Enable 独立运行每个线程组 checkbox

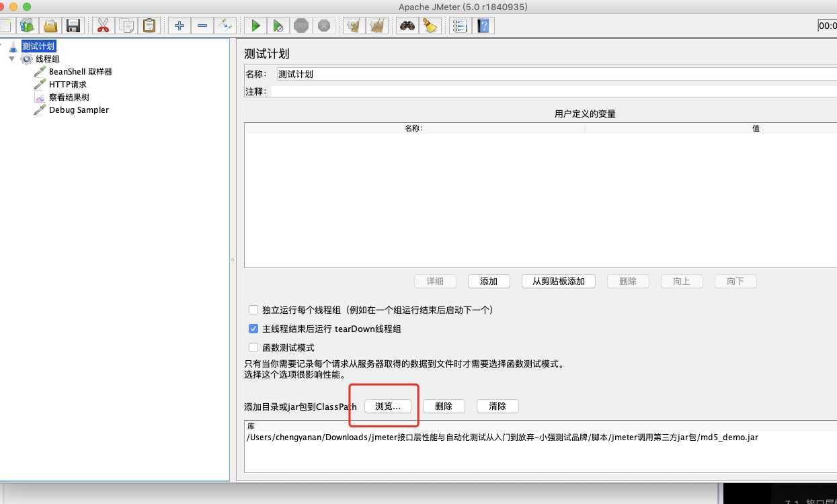point(253,310)
